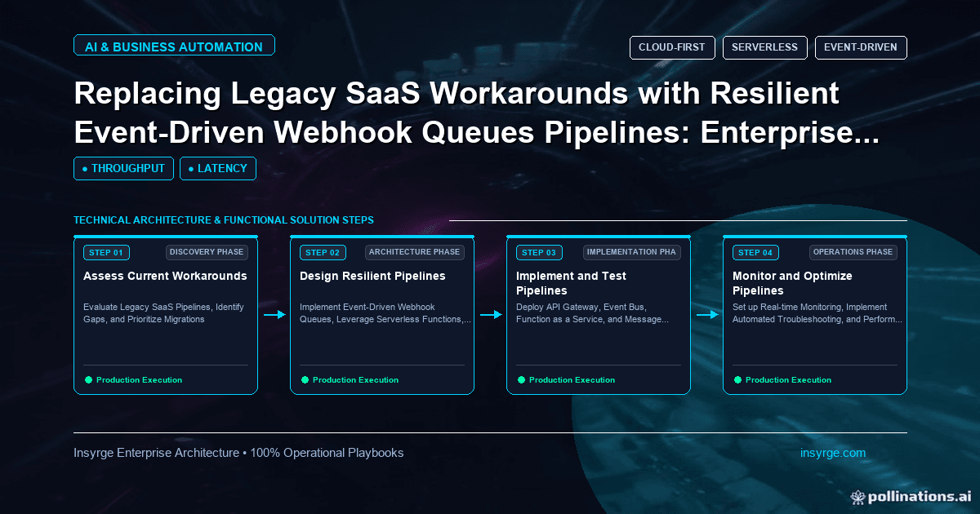980x514 pixels.
Task: Click the green status dot in Step 03 card
Action: click(521, 379)
